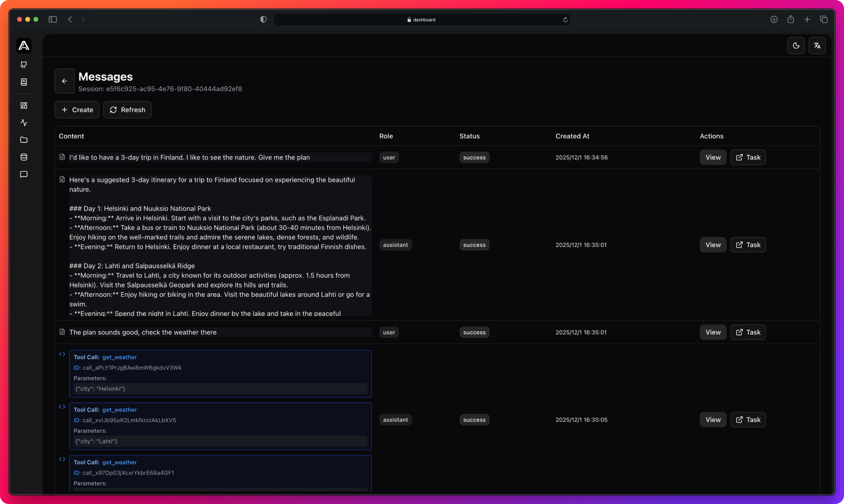This screenshot has height=504, width=844.
Task: Open the documentation icon in the sidebar
Action: pos(24,82)
